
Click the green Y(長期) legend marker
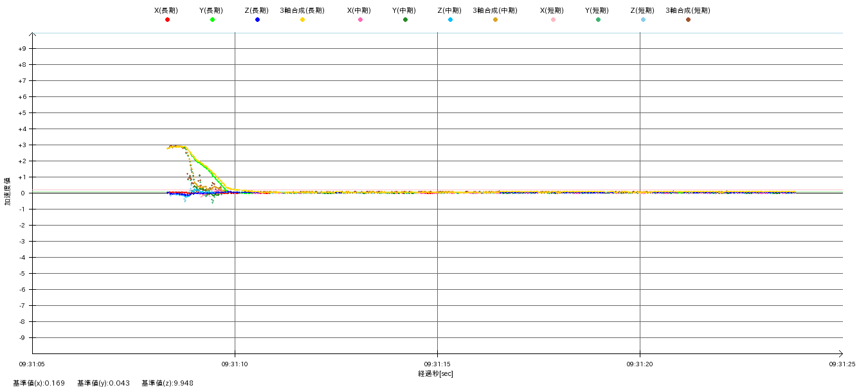pos(212,20)
